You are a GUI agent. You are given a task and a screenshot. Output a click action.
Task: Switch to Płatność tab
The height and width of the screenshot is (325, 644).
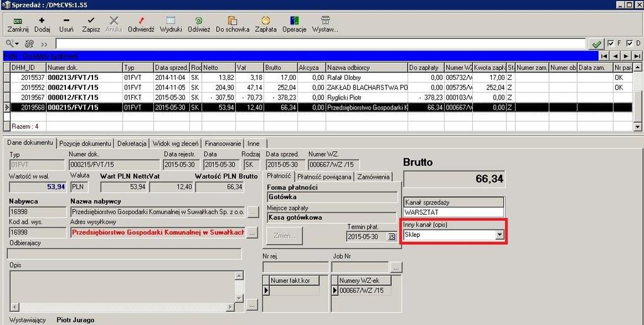(279, 176)
